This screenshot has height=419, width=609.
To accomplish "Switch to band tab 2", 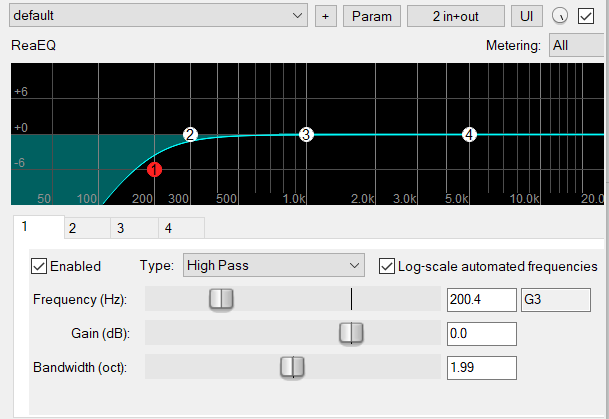I will tap(87, 228).
